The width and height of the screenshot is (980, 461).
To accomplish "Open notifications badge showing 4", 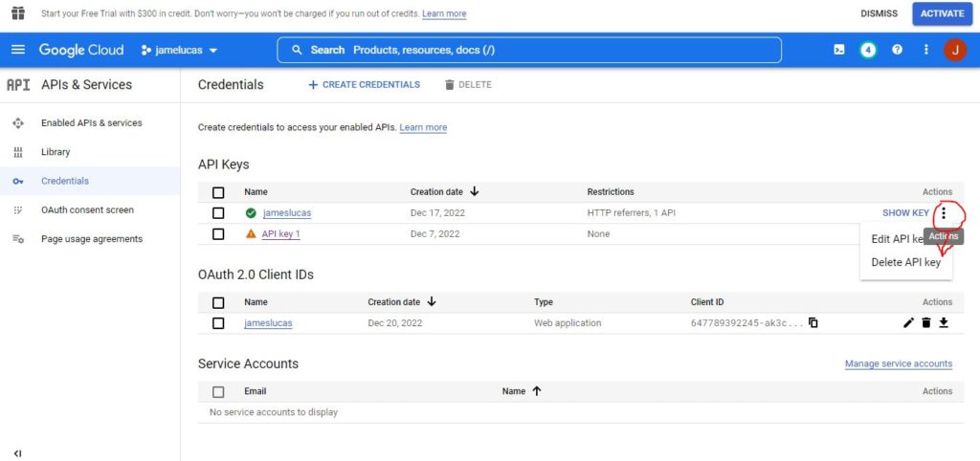I will click(868, 50).
